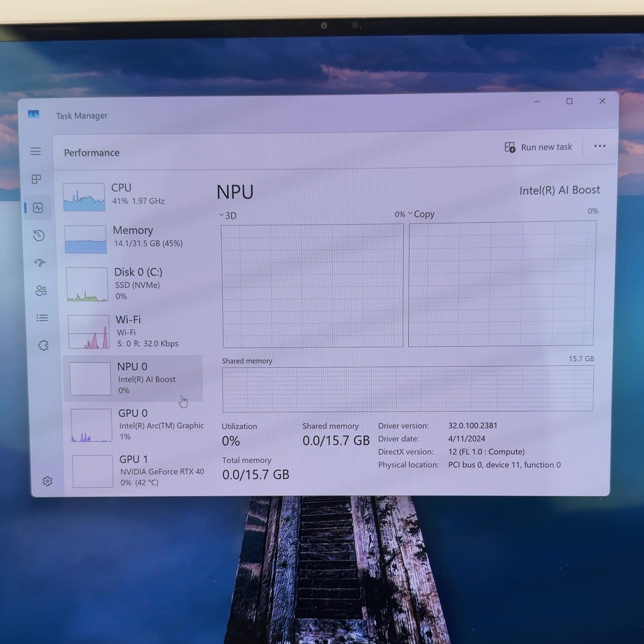The height and width of the screenshot is (644, 644).
Task: Click the driver version 32.0.100.2381
Action: tap(473, 426)
